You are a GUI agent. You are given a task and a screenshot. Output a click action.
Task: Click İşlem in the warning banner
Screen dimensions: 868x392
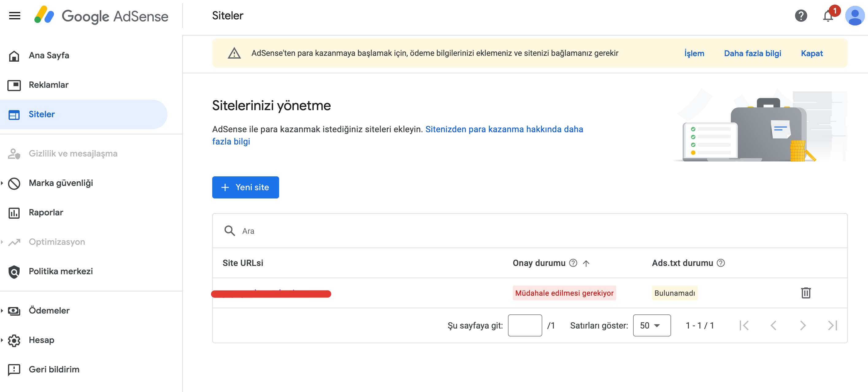tap(694, 53)
